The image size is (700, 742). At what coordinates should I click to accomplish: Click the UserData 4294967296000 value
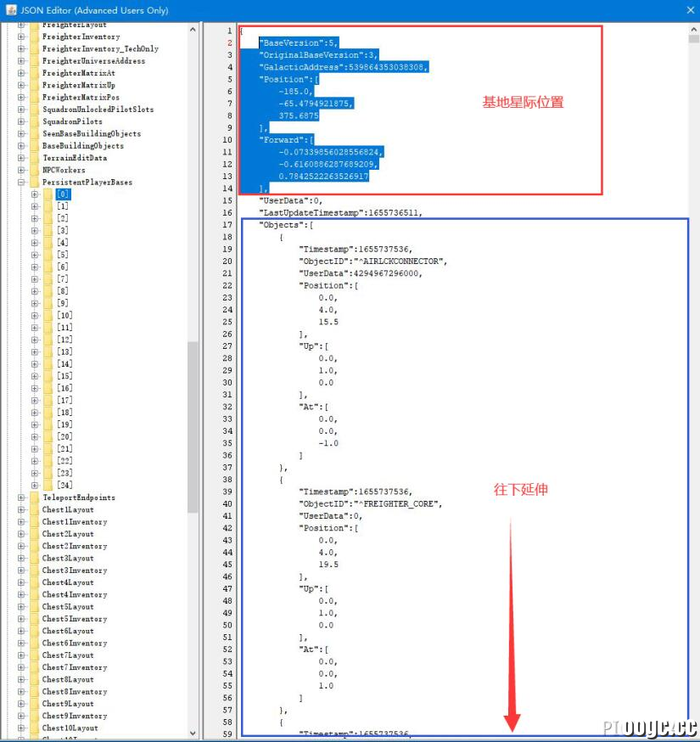[x=388, y=273]
